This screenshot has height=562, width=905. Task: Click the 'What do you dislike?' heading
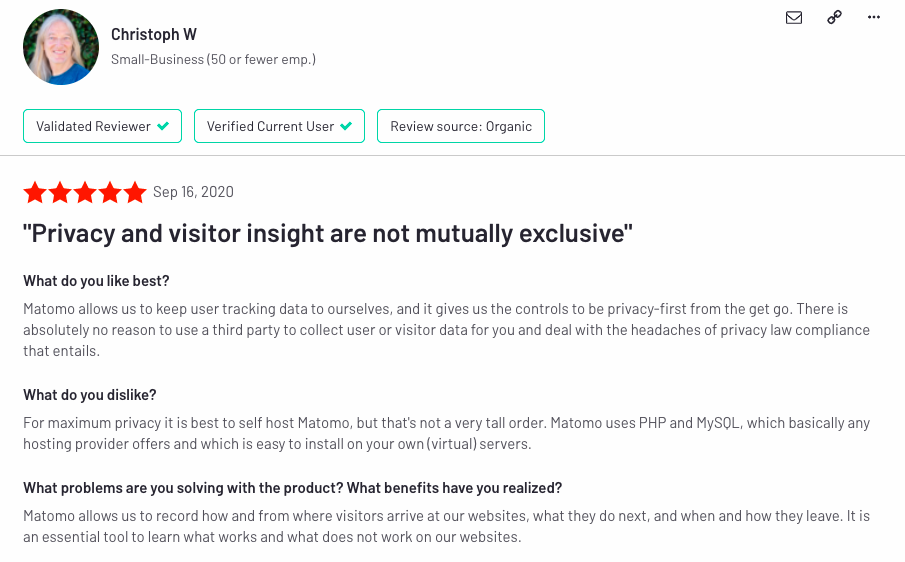tap(89, 395)
